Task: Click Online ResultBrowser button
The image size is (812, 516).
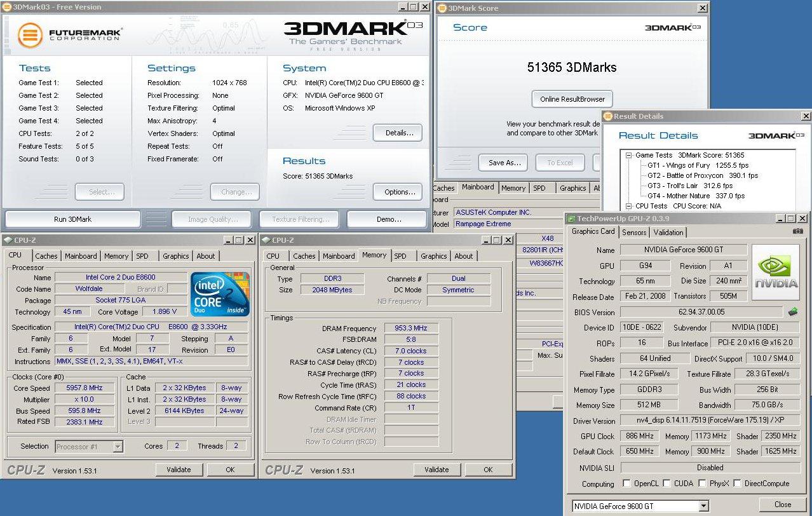Action: (572, 99)
